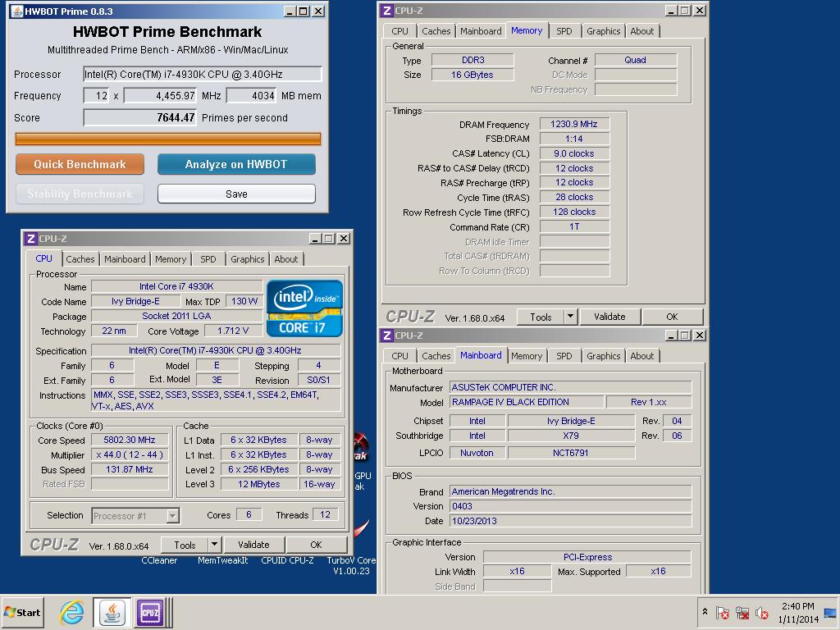Viewport: 840px width, 630px height.
Task: Open the CPUID CPU-Z desktop shortcut
Action: point(287,560)
